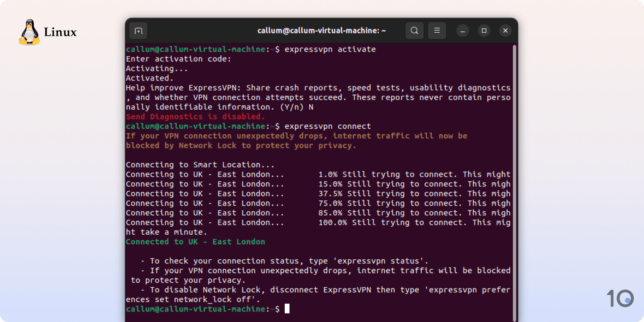Viewport: 644px width, 322px height.
Task: Click the line showing 37.5% progress
Action: coord(318,194)
